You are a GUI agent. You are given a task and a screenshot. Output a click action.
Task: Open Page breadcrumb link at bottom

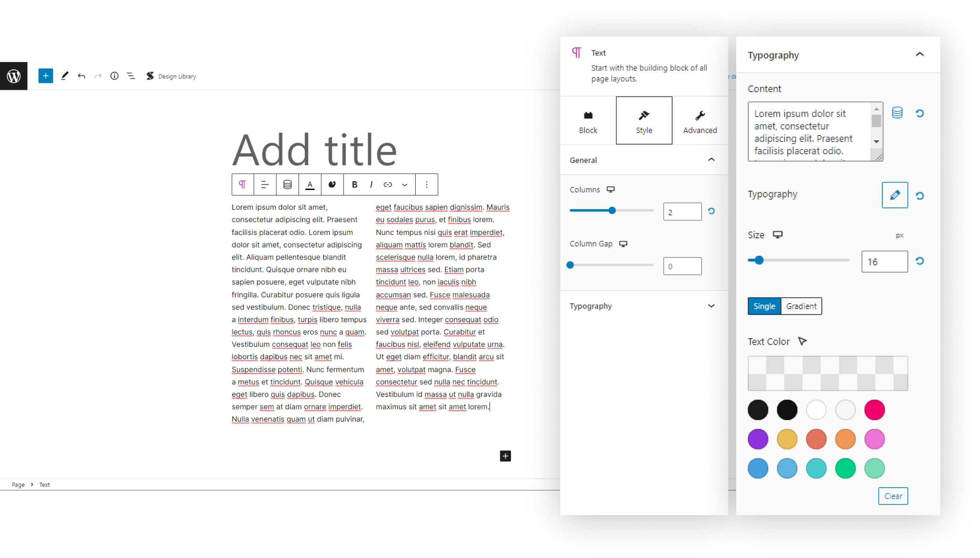pos(18,484)
